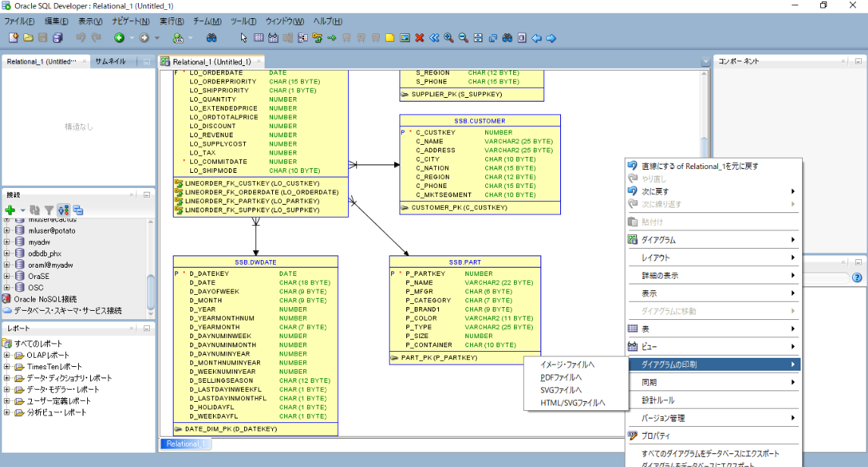Screen dimensions: 868x467
Task: Select the zoom-in magnifier tool
Action: [448, 37]
